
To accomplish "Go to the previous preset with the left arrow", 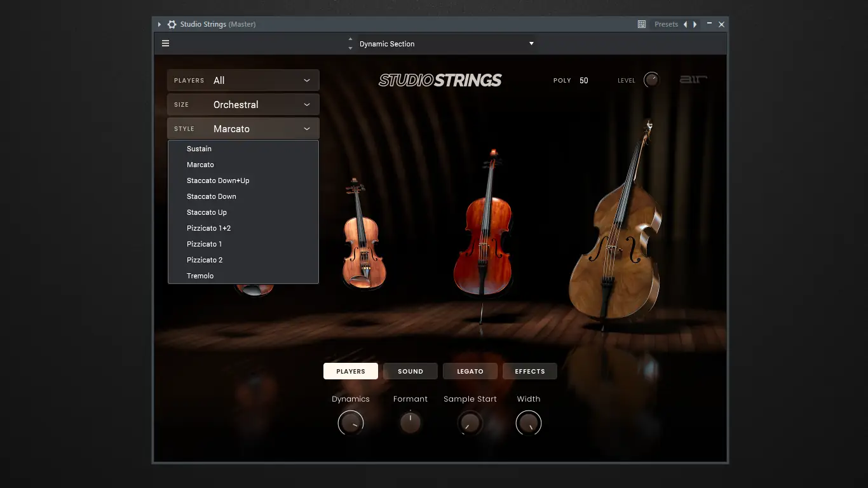I will 685,24.
